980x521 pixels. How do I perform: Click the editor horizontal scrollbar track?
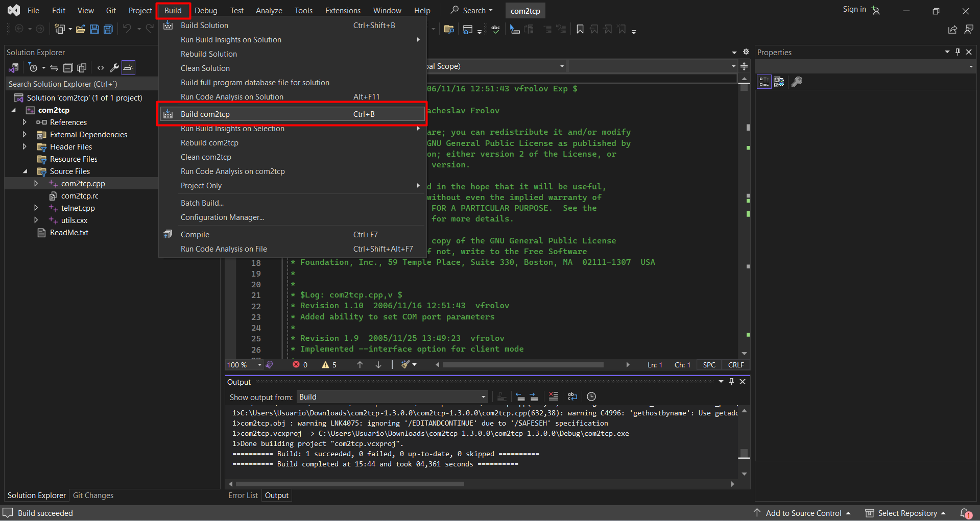(x=613, y=365)
